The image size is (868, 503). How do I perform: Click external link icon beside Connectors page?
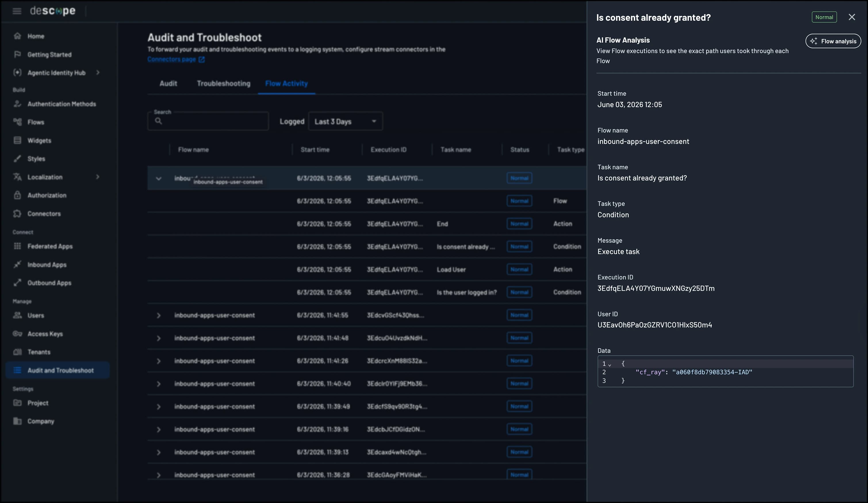202,59
